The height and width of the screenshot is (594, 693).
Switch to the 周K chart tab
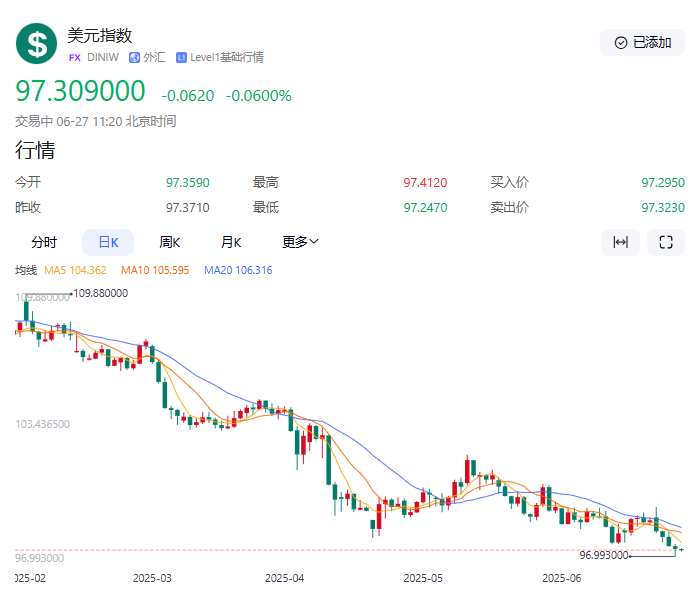pyautogui.click(x=169, y=242)
